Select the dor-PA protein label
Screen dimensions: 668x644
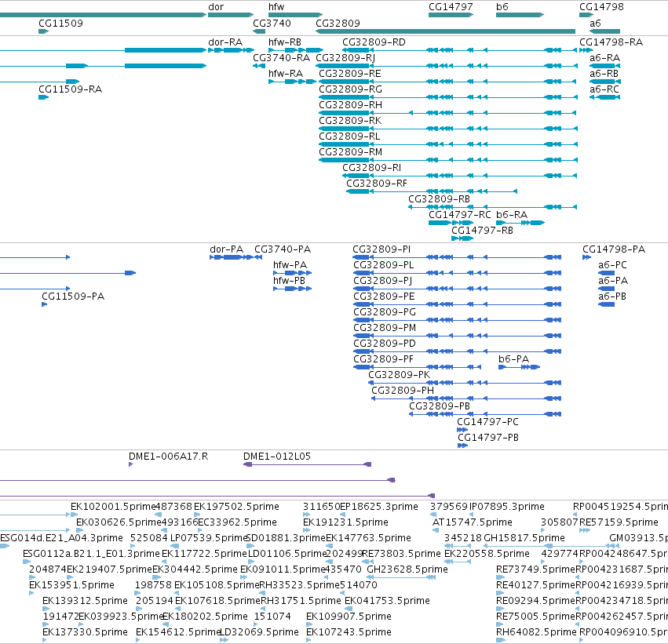click(226, 249)
